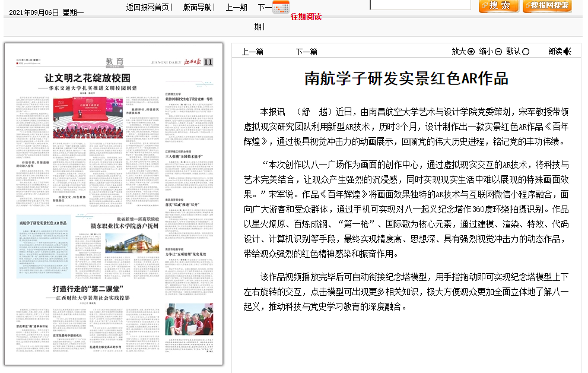Select 让文明之花绽放校园 headline on page thumbnail
The width and height of the screenshot is (588, 373).
tap(87, 78)
